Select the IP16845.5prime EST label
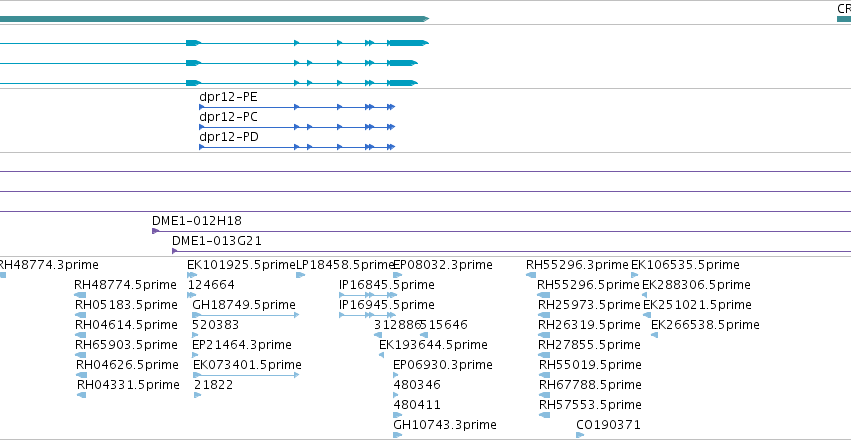The width and height of the screenshot is (851, 440). click(x=386, y=285)
